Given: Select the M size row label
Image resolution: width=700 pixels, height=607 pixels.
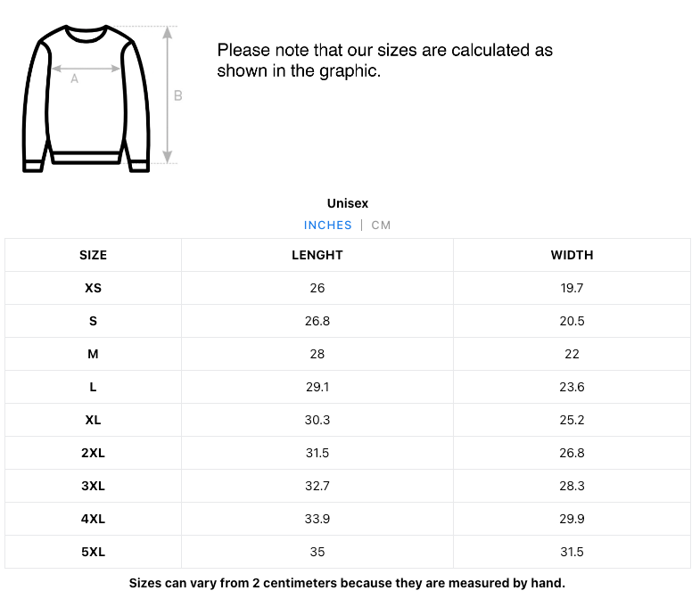Looking at the screenshot, I should (93, 355).
